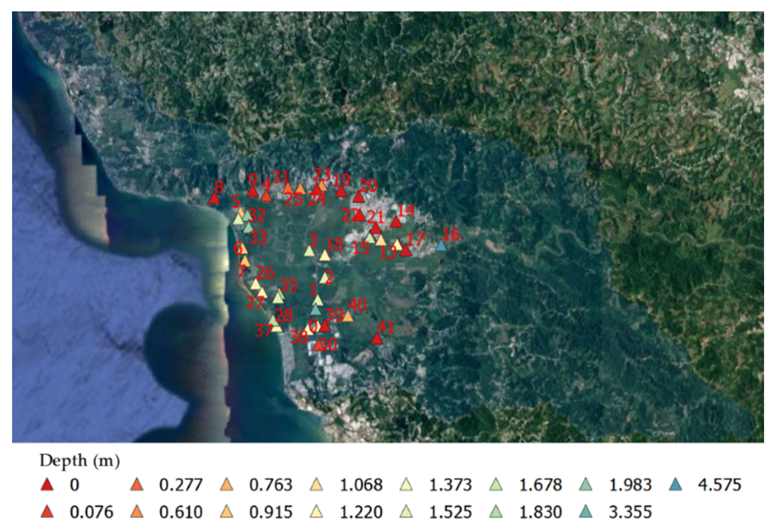Select the green triangle marker above label 33
774x532 pixels.
click(248, 227)
